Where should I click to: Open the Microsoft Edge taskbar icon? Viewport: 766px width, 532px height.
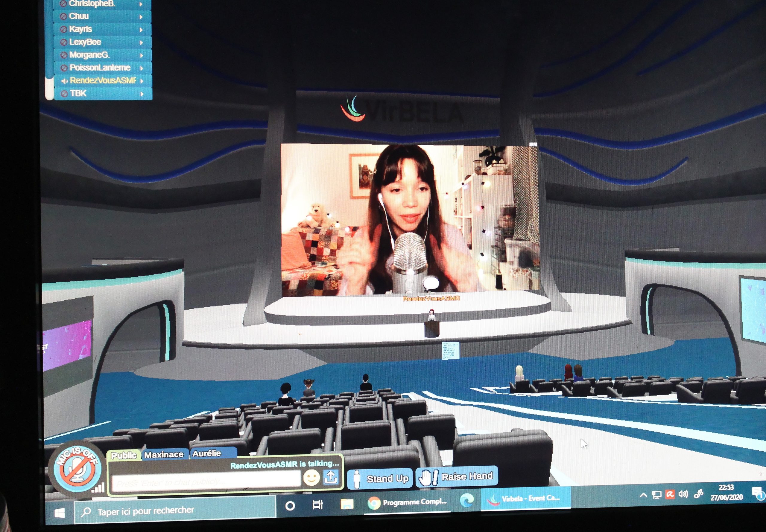click(x=467, y=501)
